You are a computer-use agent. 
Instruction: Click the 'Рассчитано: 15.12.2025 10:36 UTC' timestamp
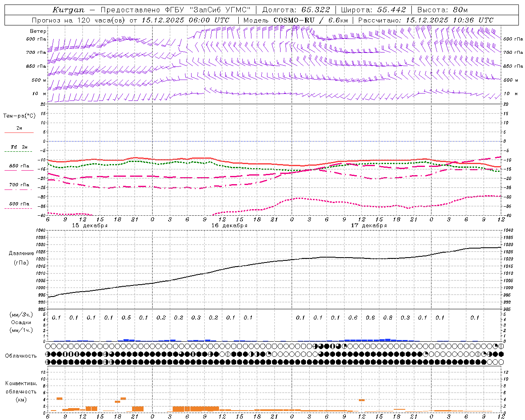[x=426, y=20]
